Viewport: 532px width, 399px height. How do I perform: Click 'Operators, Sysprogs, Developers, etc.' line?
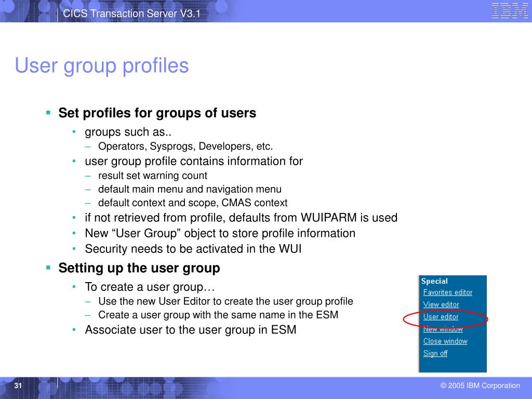tap(185, 146)
